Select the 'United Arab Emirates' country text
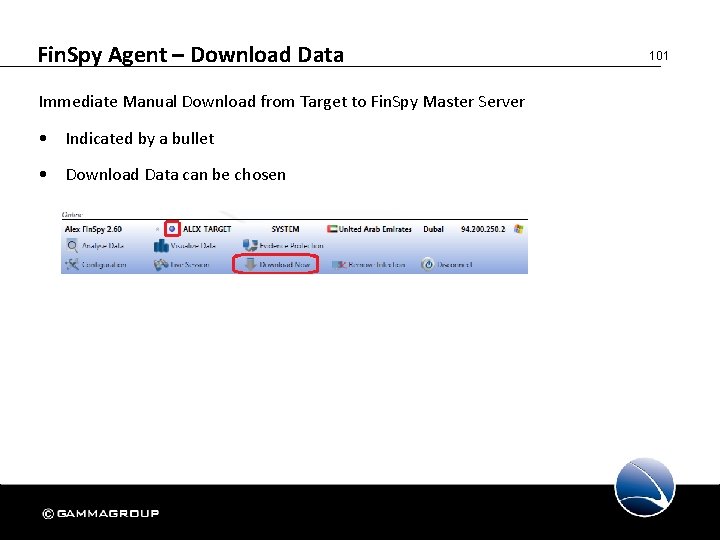The width and height of the screenshot is (720, 540). click(375, 229)
